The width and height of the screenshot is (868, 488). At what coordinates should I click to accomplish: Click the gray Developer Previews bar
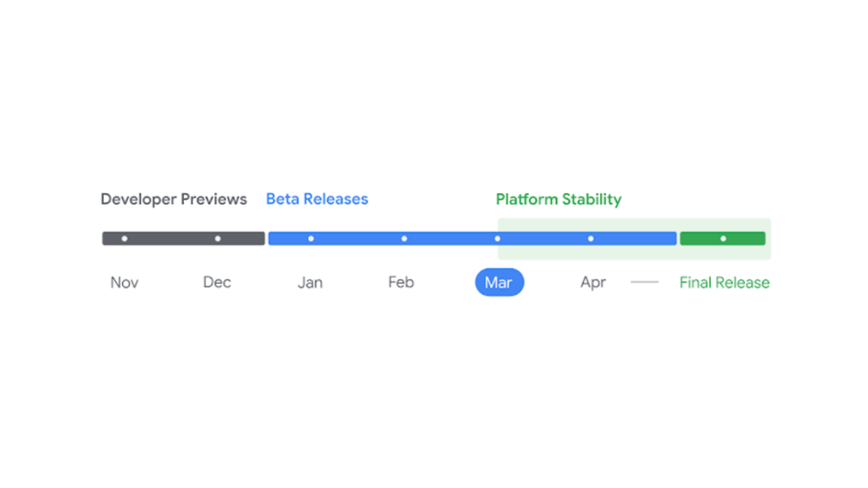tap(184, 238)
